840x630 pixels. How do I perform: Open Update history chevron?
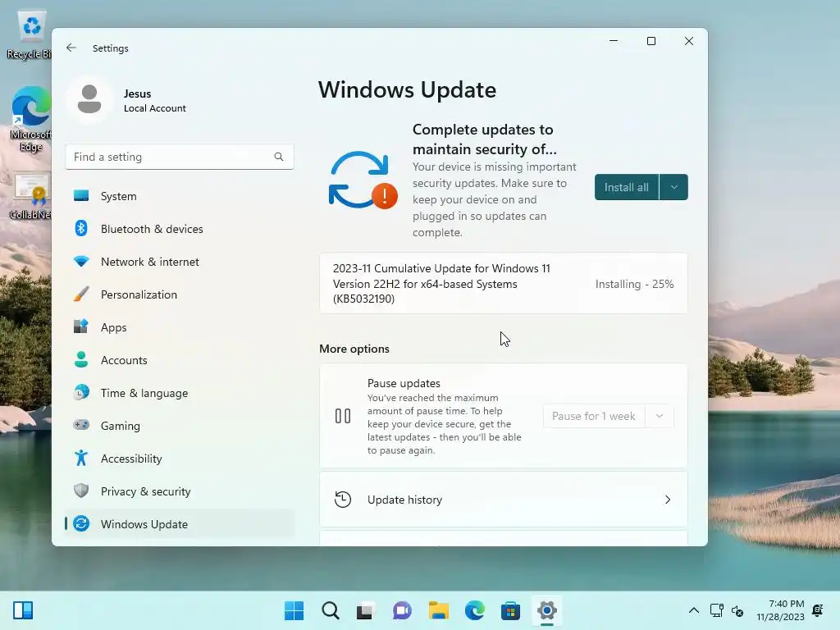[x=668, y=500]
